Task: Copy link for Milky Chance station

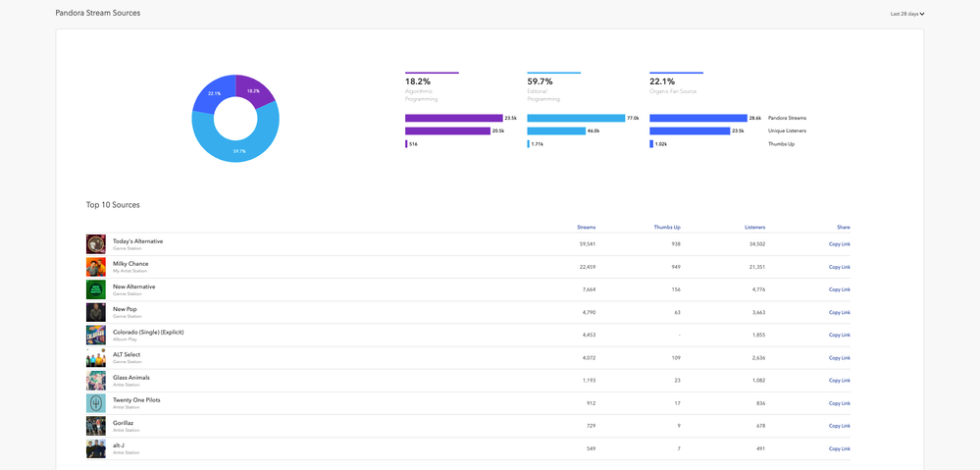Action: (x=839, y=267)
